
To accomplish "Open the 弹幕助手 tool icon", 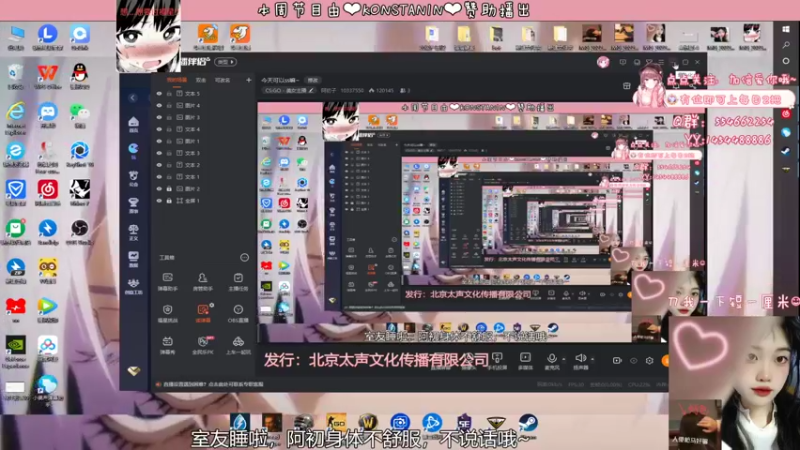I will coord(167,278).
